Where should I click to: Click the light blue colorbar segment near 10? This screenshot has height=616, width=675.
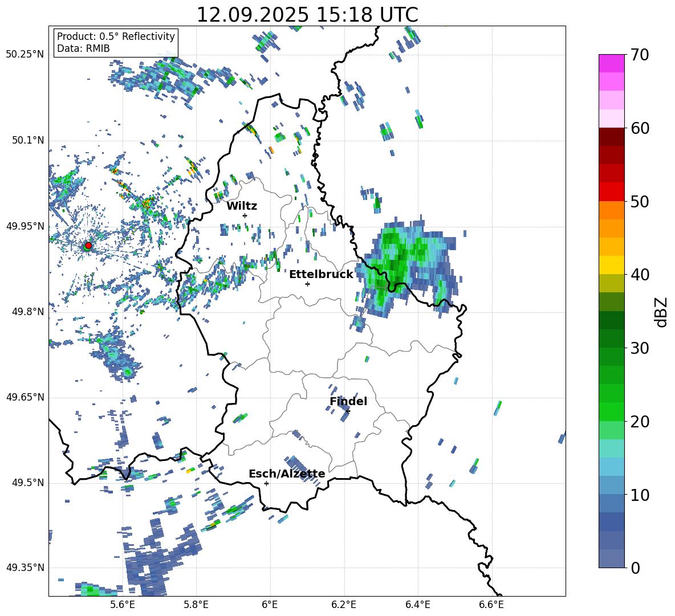611,485
